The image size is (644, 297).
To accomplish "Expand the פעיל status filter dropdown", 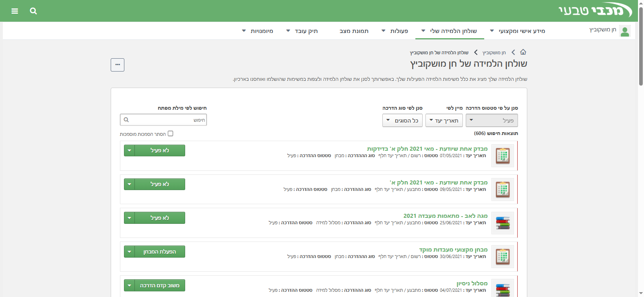I will point(491,121).
